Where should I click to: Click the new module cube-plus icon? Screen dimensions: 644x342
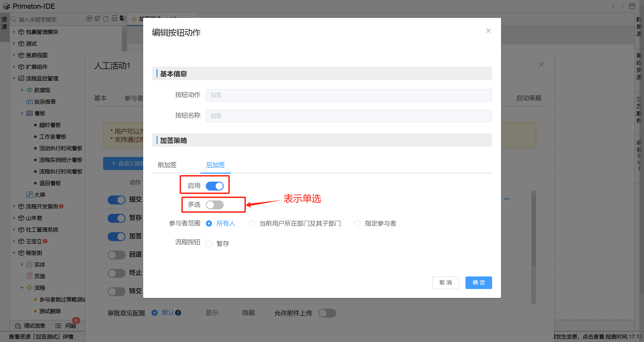97,19
